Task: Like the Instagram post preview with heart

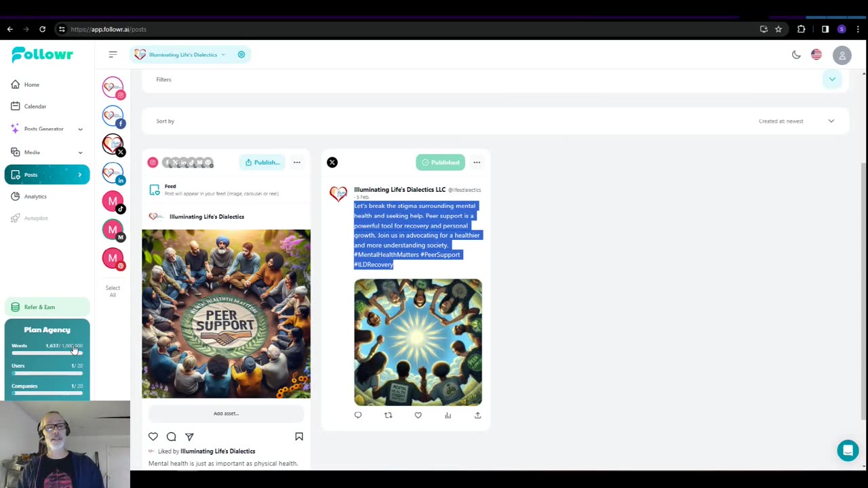Action: point(153,437)
